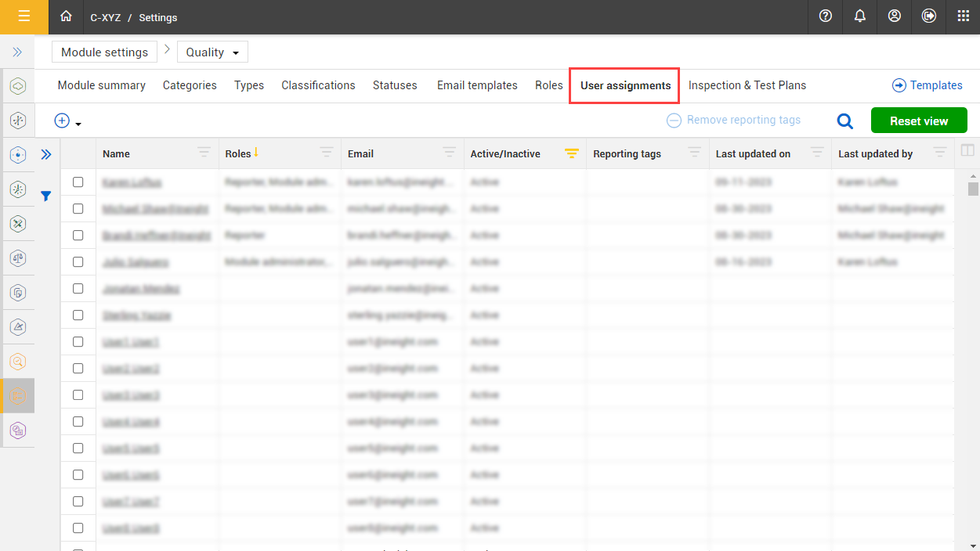This screenshot has height=551, width=980.
Task: Check the user1@ineight.com row checkbox
Action: click(78, 342)
